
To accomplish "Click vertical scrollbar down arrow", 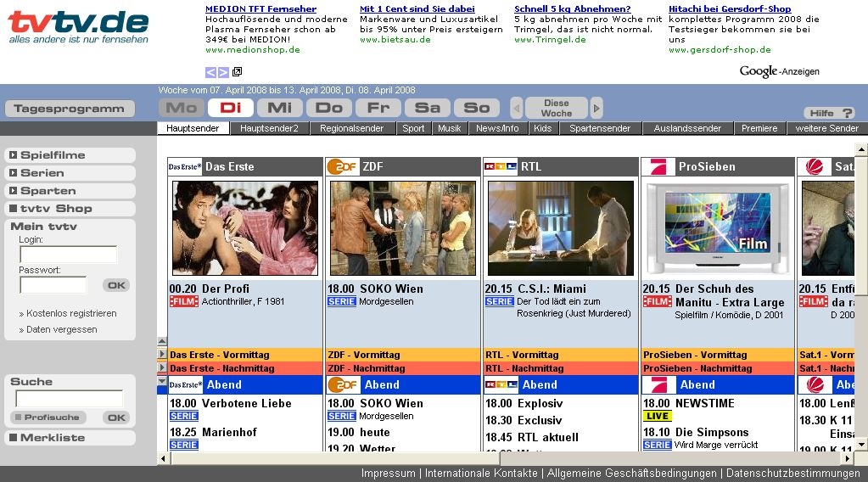I will (861, 445).
